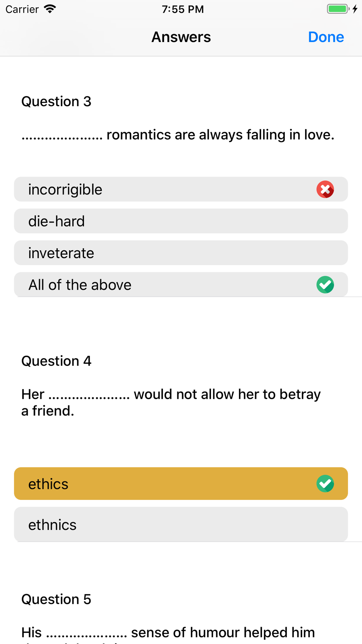Tap the betray a friend sentence
This screenshot has width=362, height=644.
pyautogui.click(x=171, y=402)
